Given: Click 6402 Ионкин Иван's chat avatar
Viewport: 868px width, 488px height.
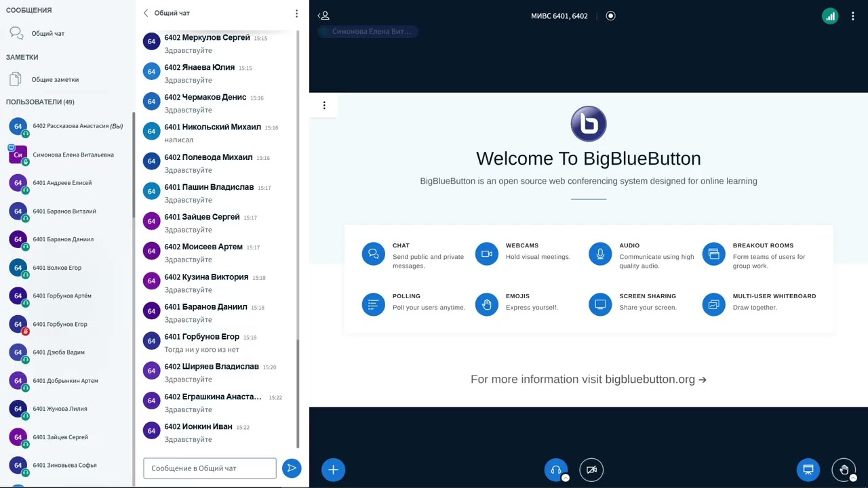Looking at the screenshot, I should (x=151, y=430).
